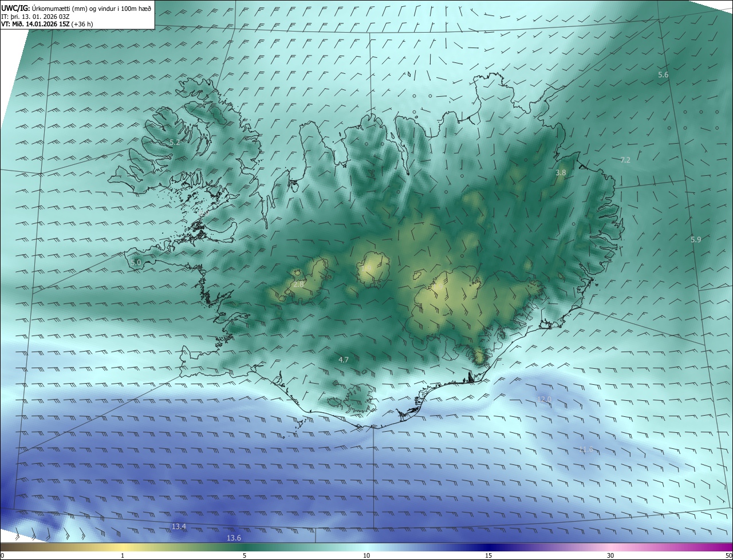Click the initial time "IT: þri. 13. 01. 2026 03Z"
Image resolution: width=733 pixels, height=560 pixels.
pyautogui.click(x=36, y=17)
